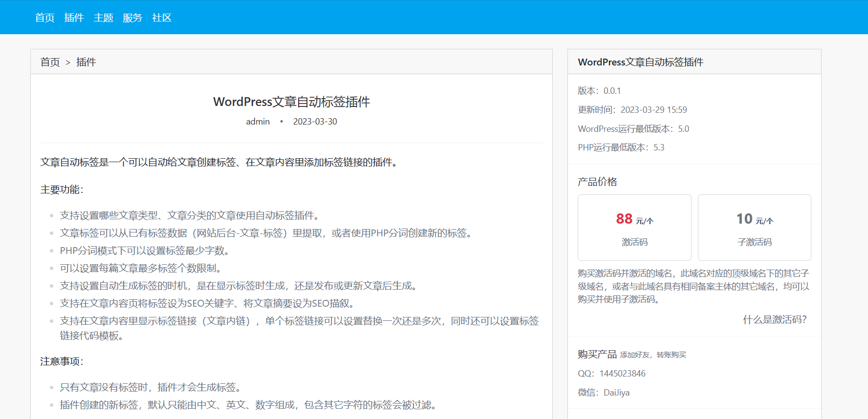Click the 产品价格 section heading
Image resolution: width=868 pixels, height=419 pixels.
pyautogui.click(x=597, y=182)
